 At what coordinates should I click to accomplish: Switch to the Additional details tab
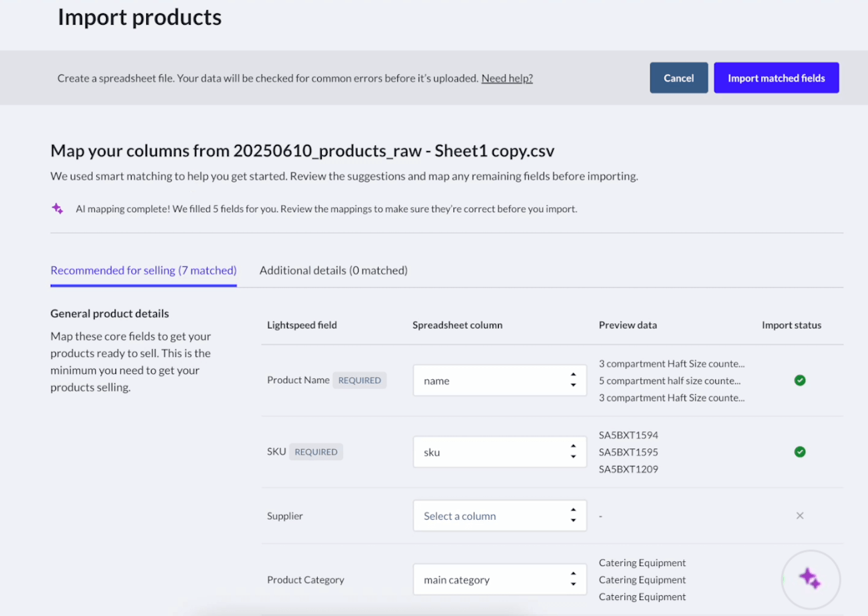333,270
